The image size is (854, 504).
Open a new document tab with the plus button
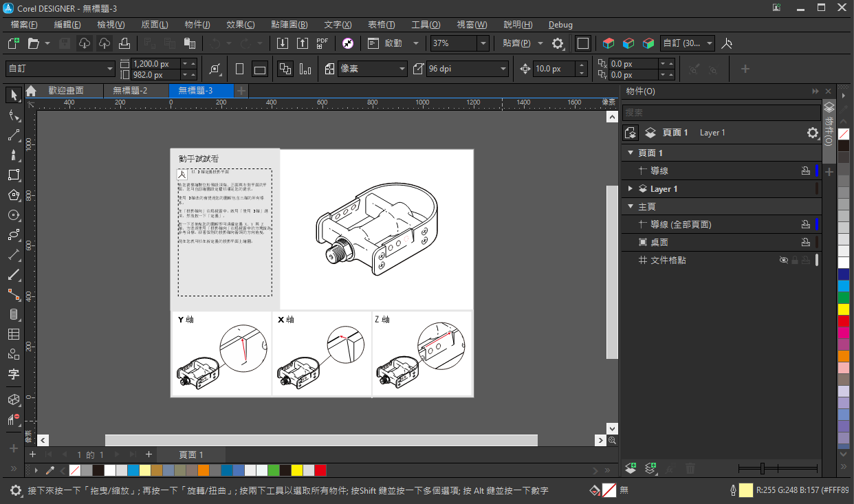(x=241, y=91)
